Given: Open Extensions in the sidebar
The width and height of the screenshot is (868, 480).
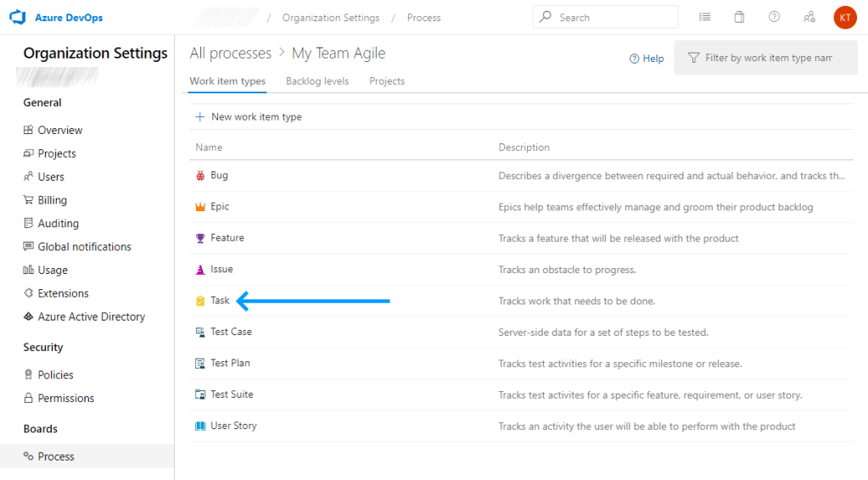Looking at the screenshot, I should 63,293.
